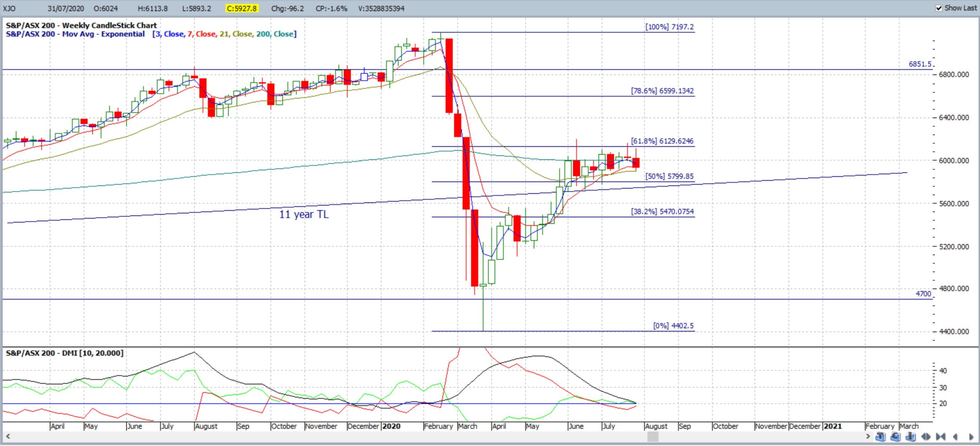
Task: Click the horizontal scrollbar left arrow
Action: pyautogui.click(x=7, y=436)
